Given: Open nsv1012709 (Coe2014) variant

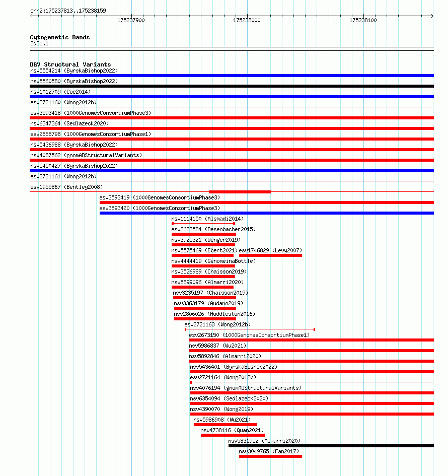Looking at the screenshot, I should click(x=60, y=92).
